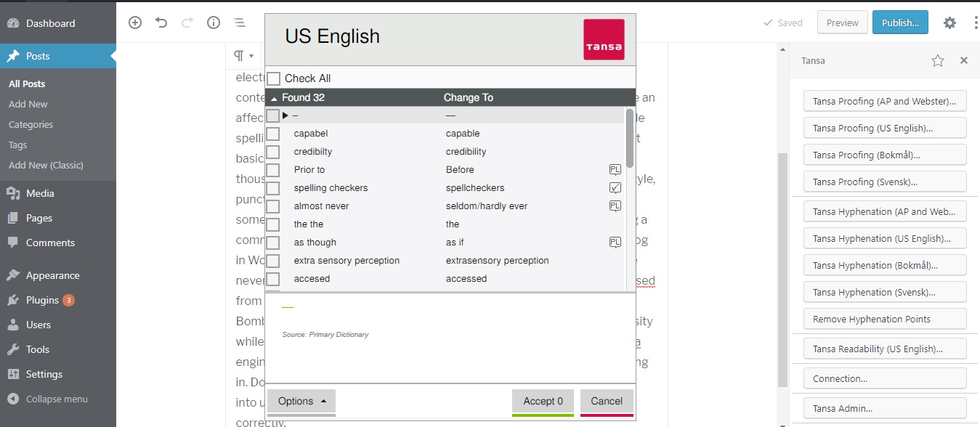Screen dimensions: 980x427
Task: Tick the checkbox for credibilty
Action: [272, 152]
